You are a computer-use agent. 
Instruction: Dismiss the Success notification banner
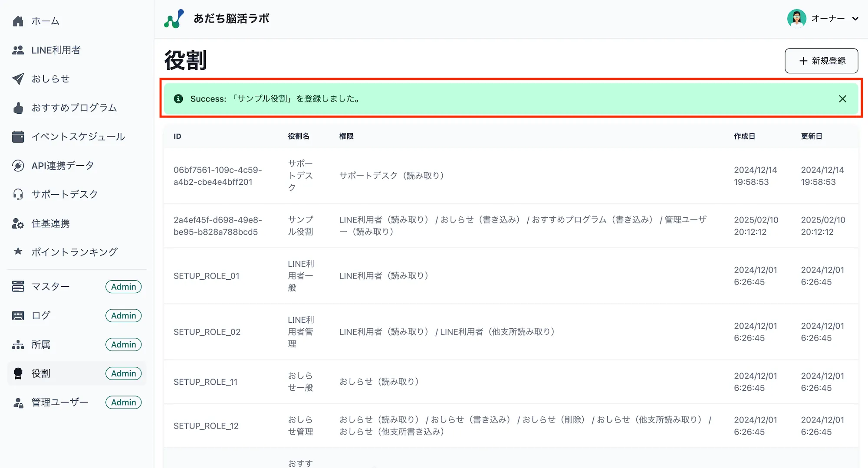pyautogui.click(x=842, y=98)
